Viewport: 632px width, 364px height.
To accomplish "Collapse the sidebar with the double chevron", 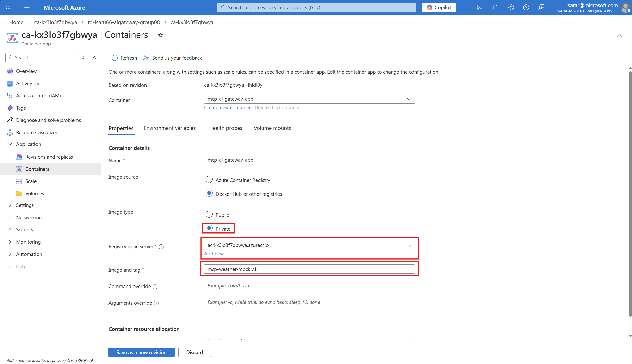I will pos(95,58).
